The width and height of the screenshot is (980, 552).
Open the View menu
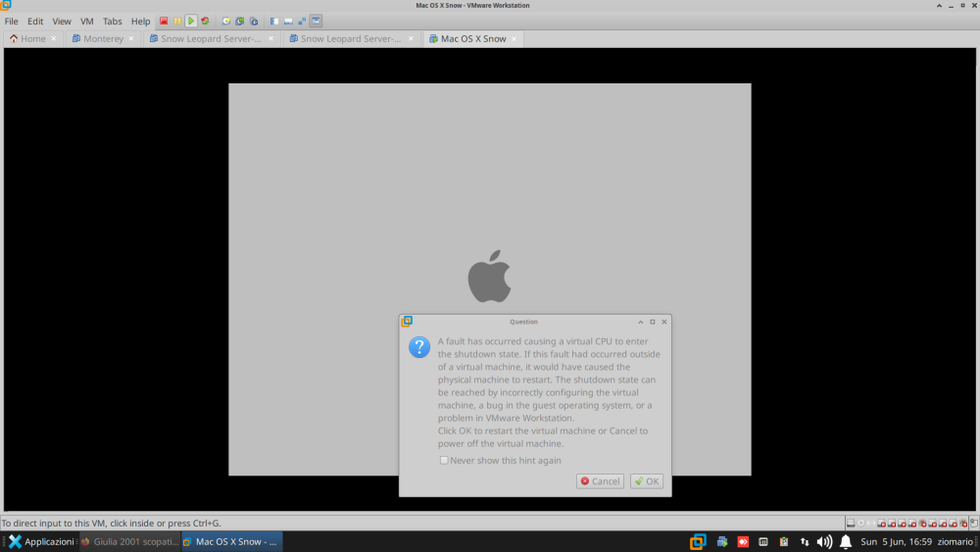point(61,22)
